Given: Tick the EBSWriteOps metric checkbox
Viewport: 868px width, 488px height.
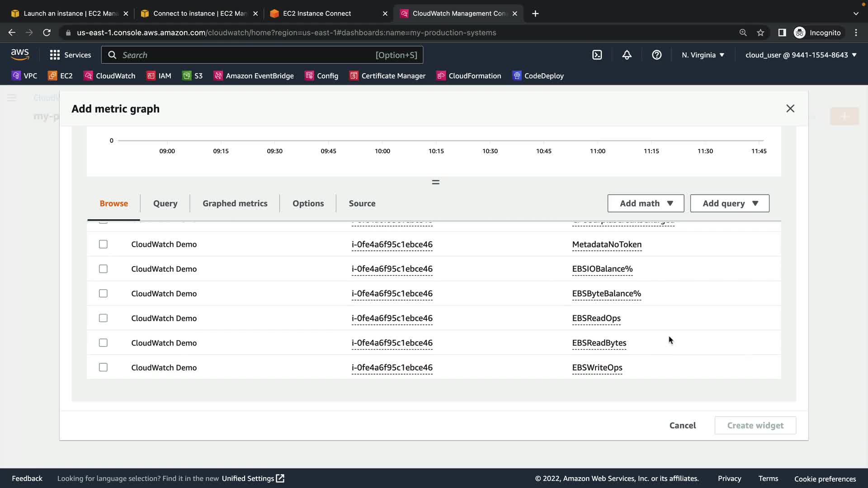Looking at the screenshot, I should (x=103, y=367).
